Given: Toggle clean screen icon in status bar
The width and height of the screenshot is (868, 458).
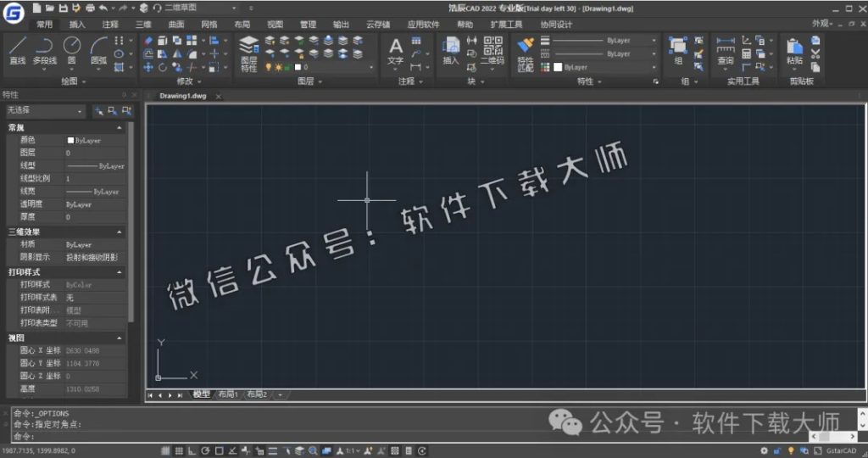Looking at the screenshot, I should [x=818, y=451].
